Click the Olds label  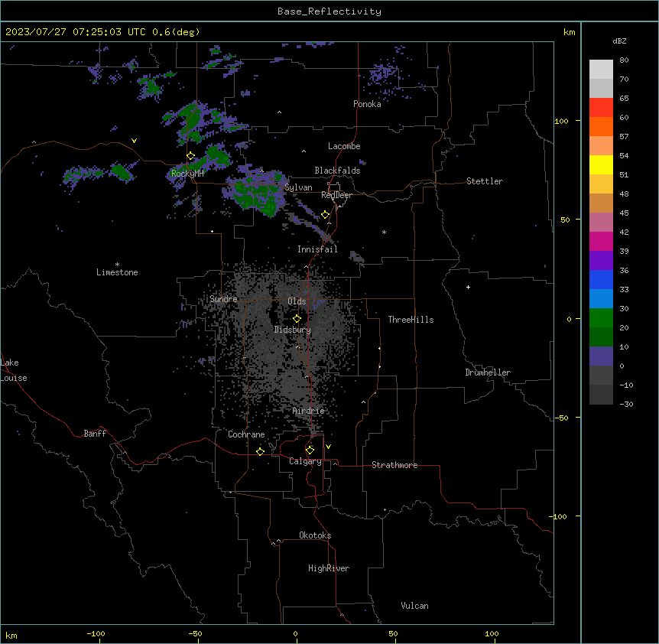coord(297,301)
